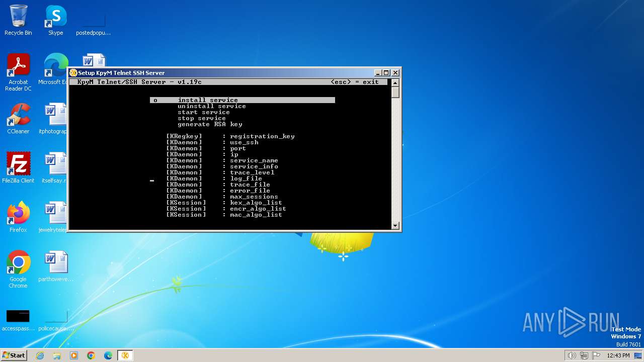
Task: Close the Setup KpyM Telnet SSH Server window
Action: click(x=395, y=73)
